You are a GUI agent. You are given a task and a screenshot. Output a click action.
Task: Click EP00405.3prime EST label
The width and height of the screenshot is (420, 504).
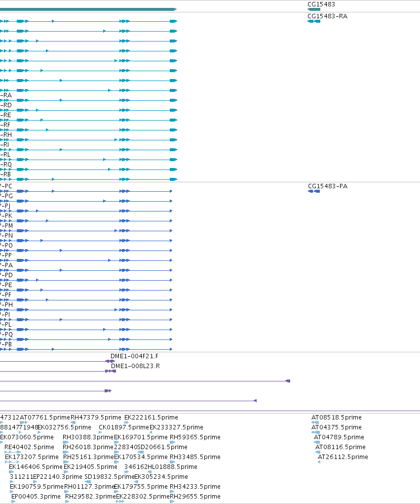[36, 497]
